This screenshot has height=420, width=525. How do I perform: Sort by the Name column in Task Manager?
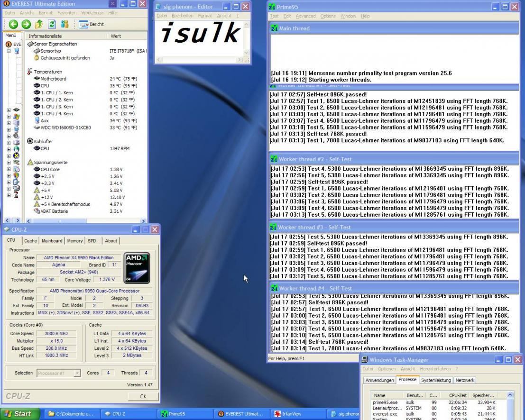click(x=387, y=395)
